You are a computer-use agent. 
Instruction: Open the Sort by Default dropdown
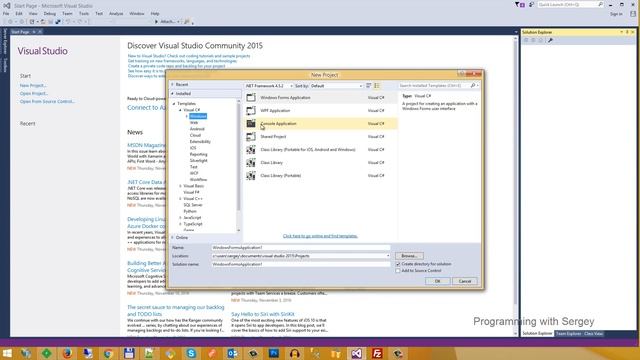(336, 86)
